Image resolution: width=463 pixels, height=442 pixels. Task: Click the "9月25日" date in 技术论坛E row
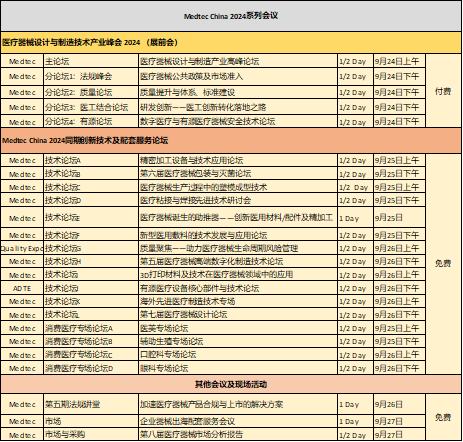coord(399,218)
